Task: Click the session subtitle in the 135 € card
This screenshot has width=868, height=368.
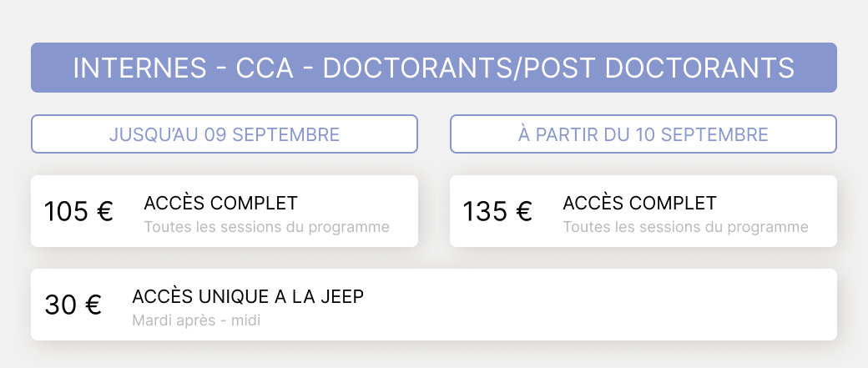Action: [x=685, y=227]
